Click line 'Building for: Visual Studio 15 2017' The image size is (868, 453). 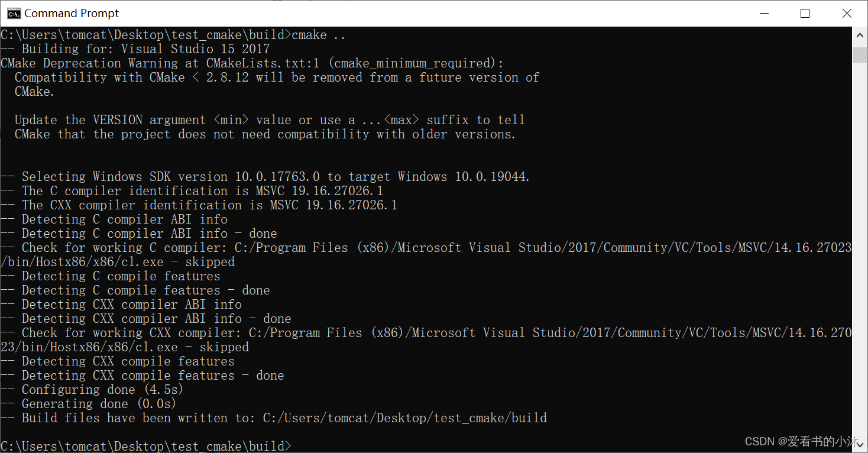135,49
